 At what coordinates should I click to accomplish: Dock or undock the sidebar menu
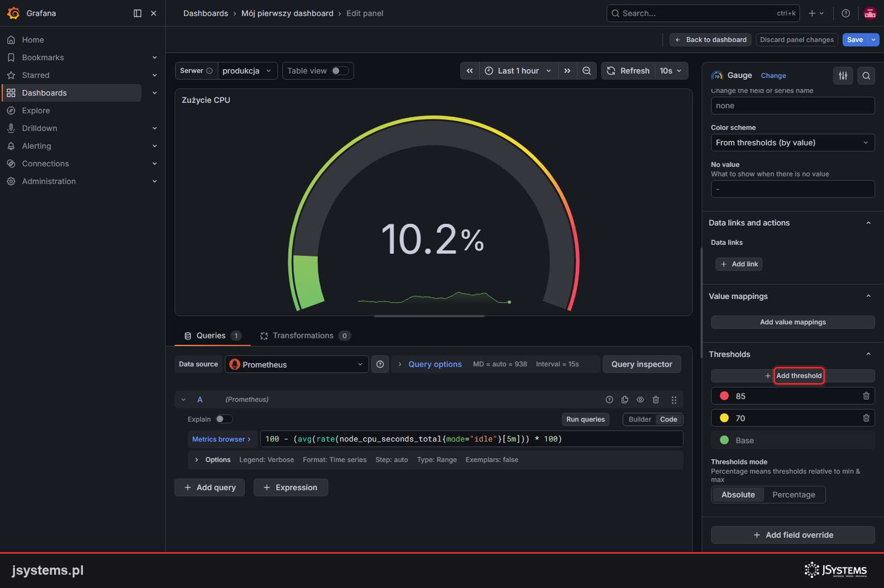coord(138,13)
